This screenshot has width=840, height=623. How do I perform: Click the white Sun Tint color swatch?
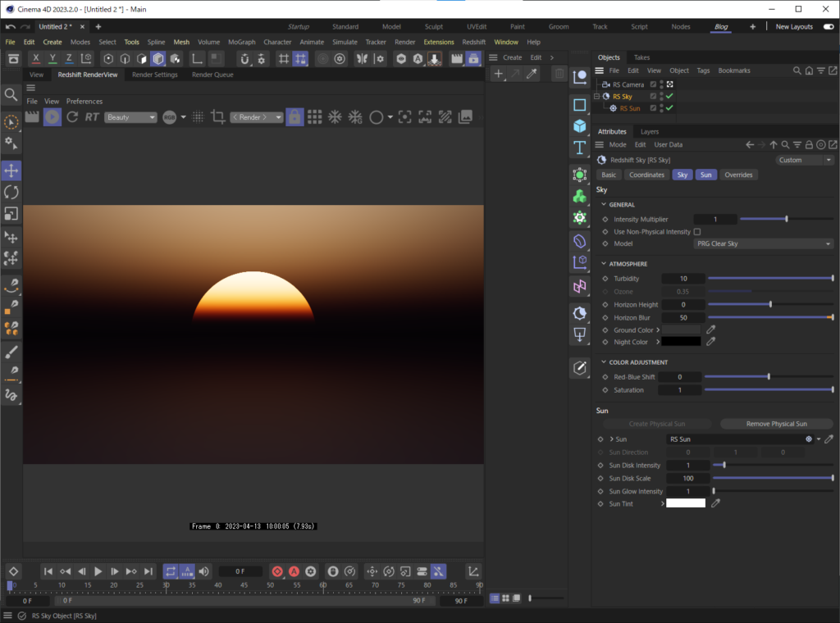pyautogui.click(x=687, y=503)
